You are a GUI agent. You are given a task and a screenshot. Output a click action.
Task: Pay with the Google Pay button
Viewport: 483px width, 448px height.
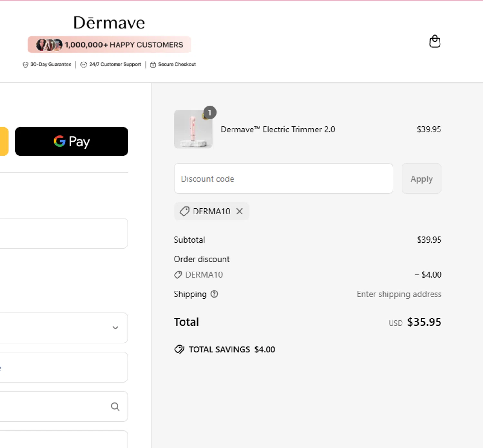[x=71, y=141]
